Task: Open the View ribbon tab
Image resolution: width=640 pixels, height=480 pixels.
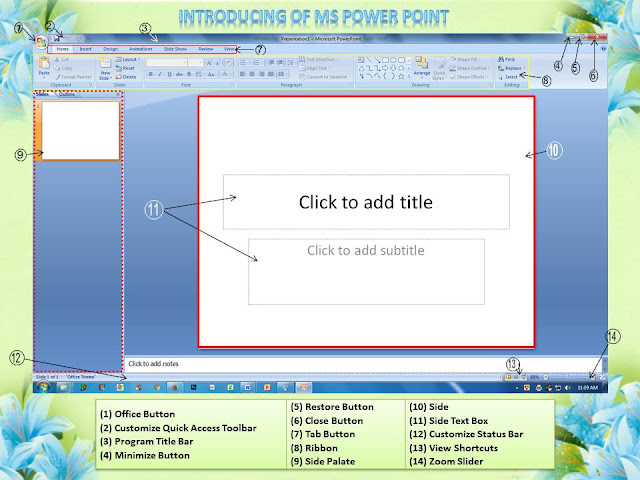Action: tap(229, 49)
